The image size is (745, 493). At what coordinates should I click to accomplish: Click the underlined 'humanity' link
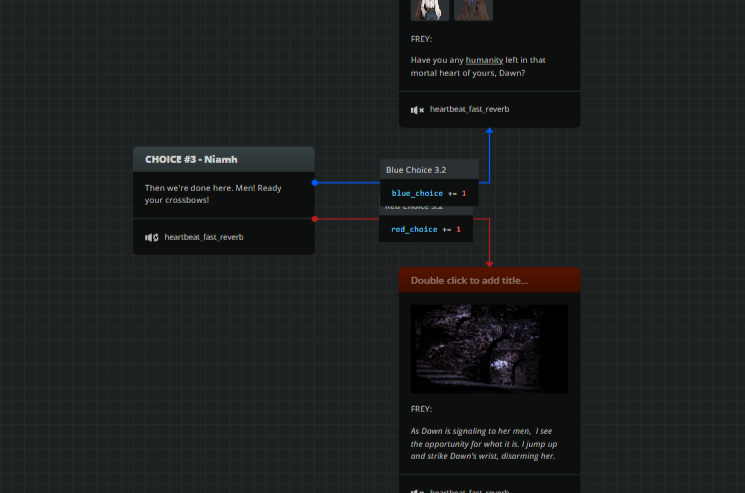point(485,60)
